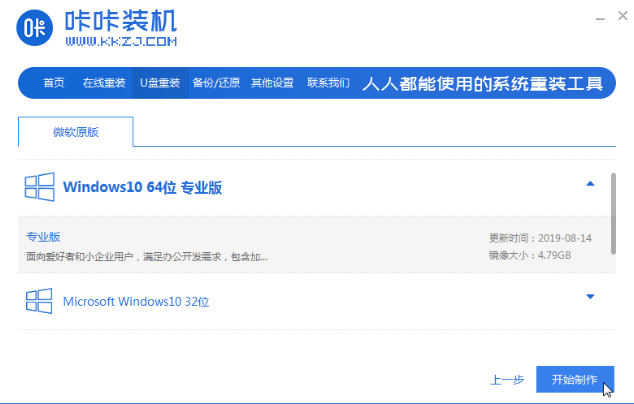The height and width of the screenshot is (404, 634).
Task: Expand the Microsoft Windows10 32位 arrow
Action: pos(590,297)
